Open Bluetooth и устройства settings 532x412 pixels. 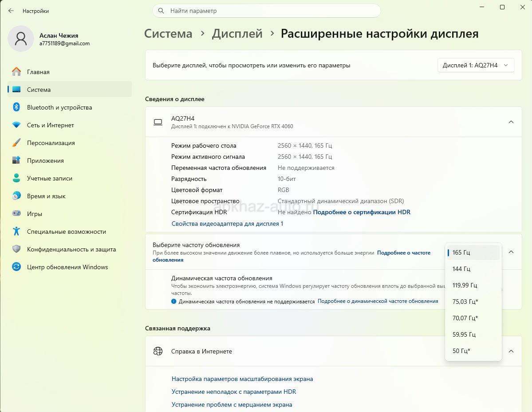(x=70, y=107)
